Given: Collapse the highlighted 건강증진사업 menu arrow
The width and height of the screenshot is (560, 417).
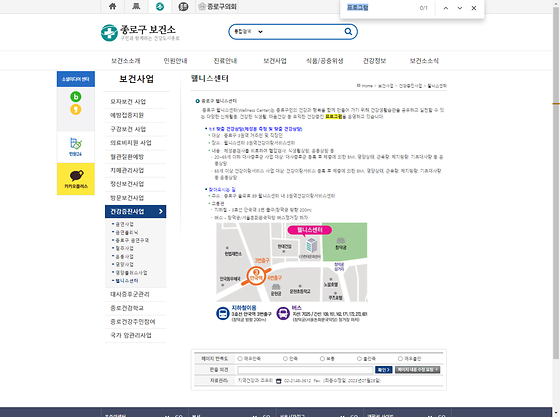Looking at the screenshot, I should click(161, 212).
